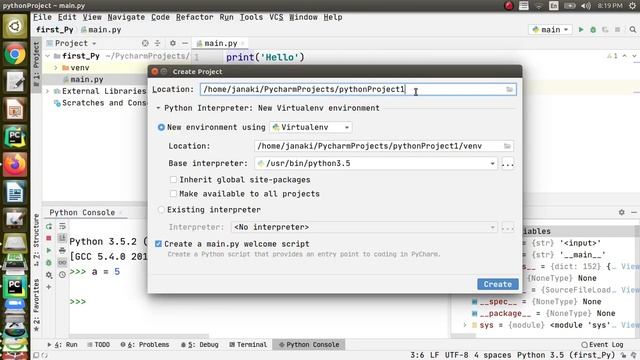
Task: Select main.py in the project tree
Action: tap(87, 80)
